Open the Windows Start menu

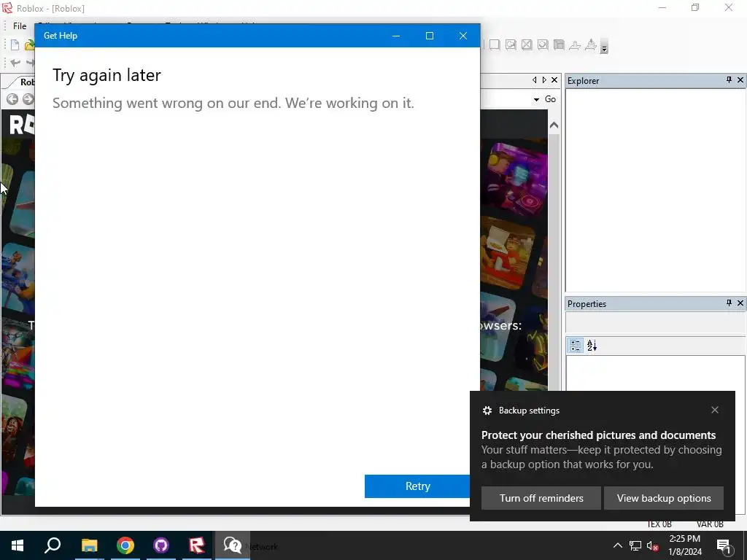pyautogui.click(x=18, y=545)
